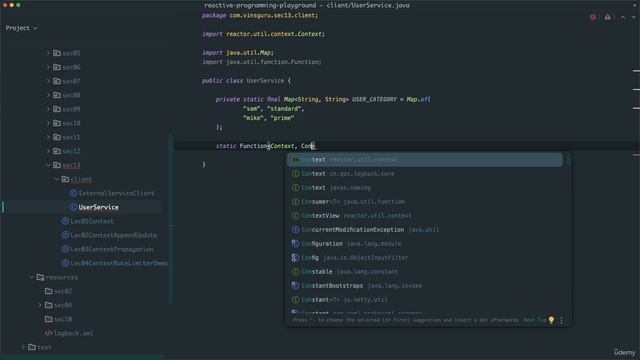This screenshot has height=360, width=640.
Task: Go to previous highlighted problem arrow
Action: click(623, 17)
